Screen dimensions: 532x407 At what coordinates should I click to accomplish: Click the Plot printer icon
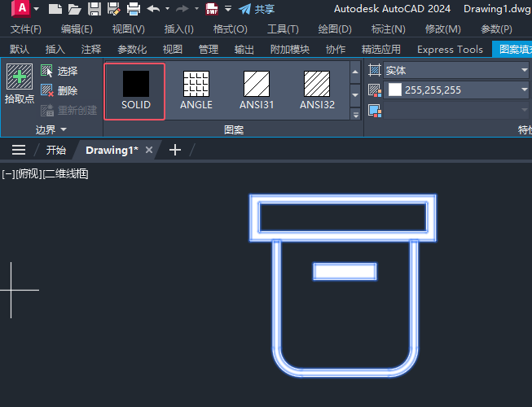click(x=134, y=9)
